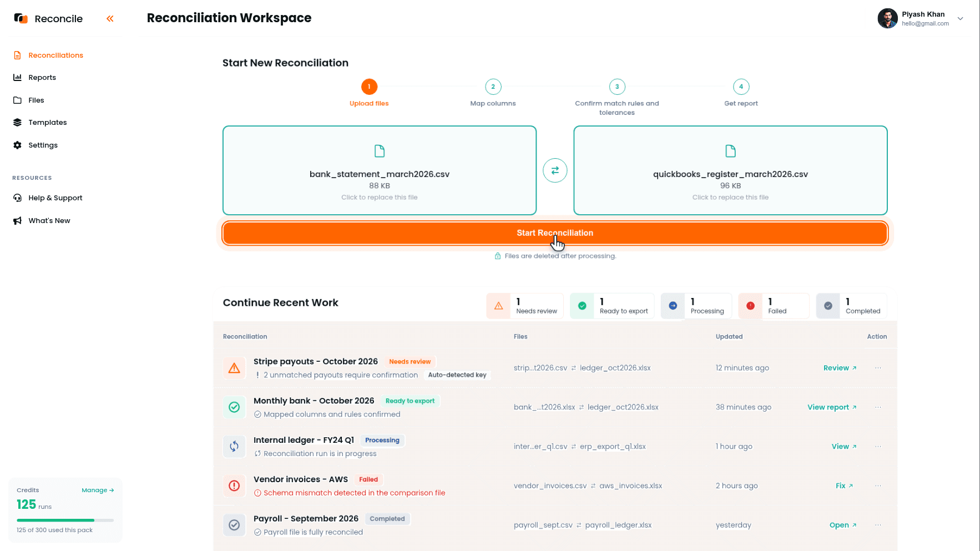The width and height of the screenshot is (980, 551).
Task: Click the Auto-detected key tag
Action: pos(457,375)
